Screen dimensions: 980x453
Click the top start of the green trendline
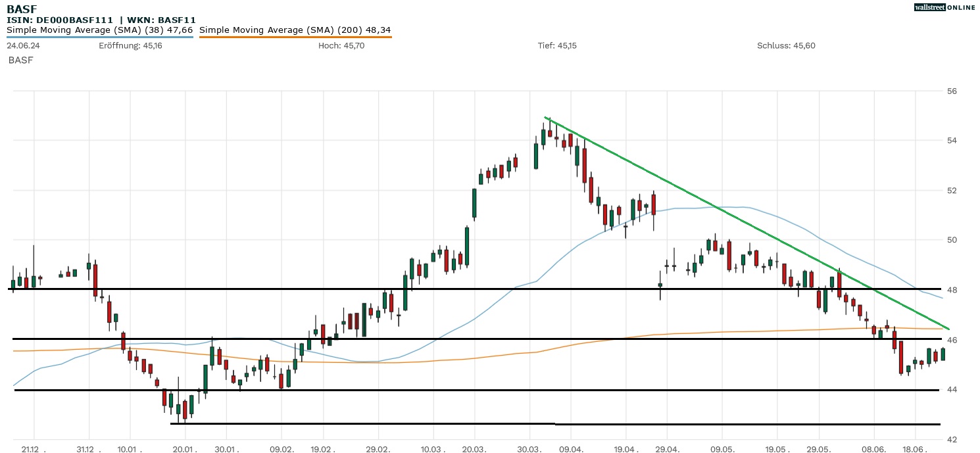click(x=545, y=118)
